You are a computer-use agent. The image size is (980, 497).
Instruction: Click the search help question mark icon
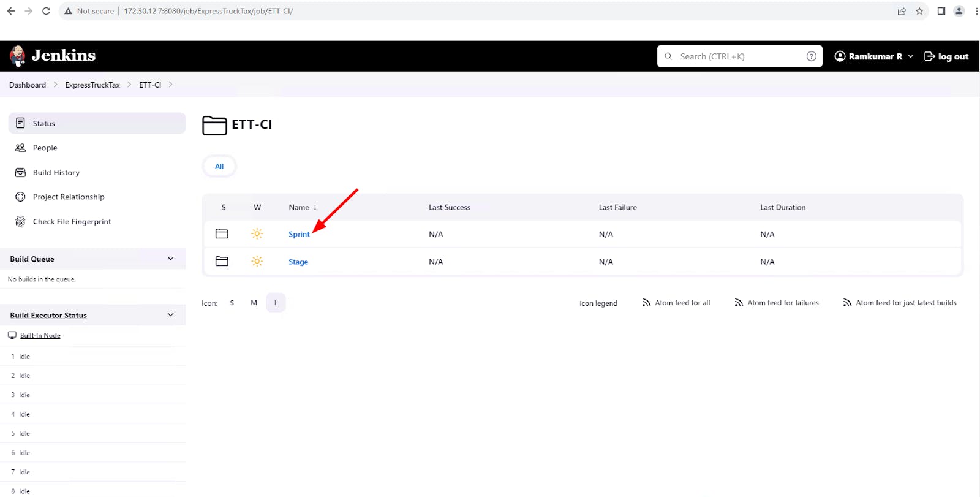tap(812, 56)
